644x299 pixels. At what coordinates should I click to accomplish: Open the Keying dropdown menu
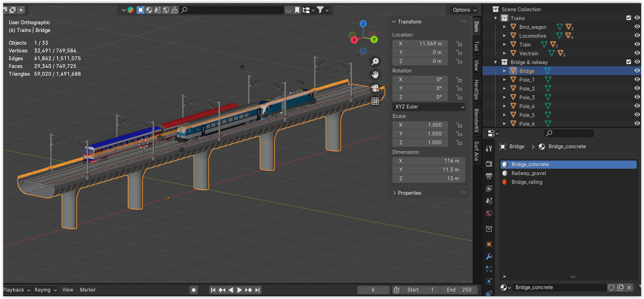(x=46, y=290)
